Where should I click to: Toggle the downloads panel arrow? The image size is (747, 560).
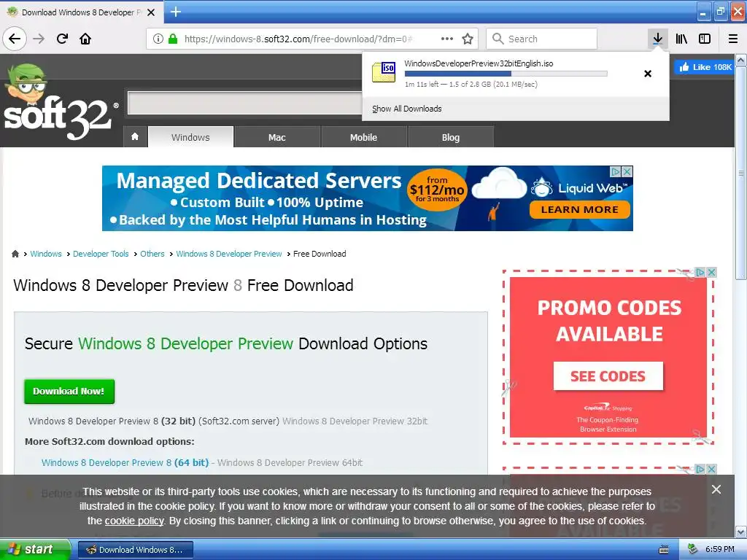(x=657, y=39)
